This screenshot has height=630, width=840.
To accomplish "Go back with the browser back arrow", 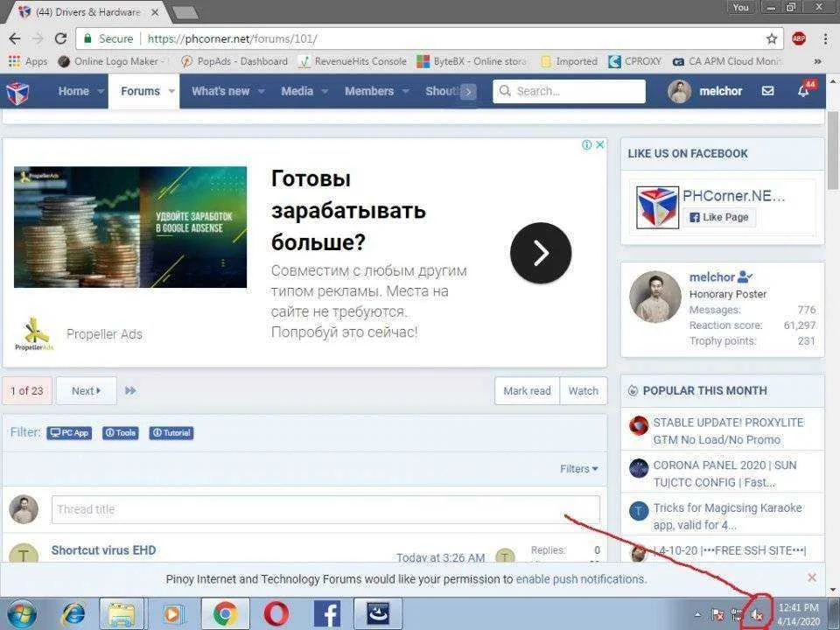I will 15,38.
